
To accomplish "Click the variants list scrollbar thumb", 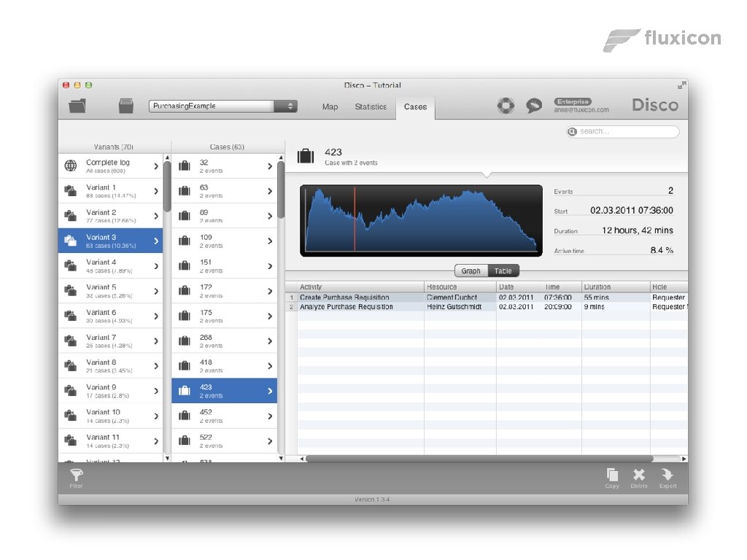I will [x=167, y=186].
